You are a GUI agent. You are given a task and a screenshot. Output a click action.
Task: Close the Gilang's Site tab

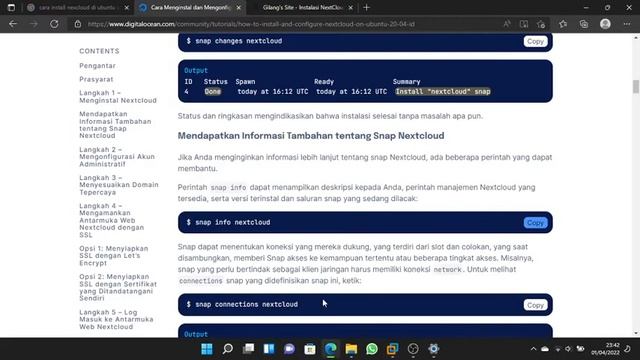[351, 7]
